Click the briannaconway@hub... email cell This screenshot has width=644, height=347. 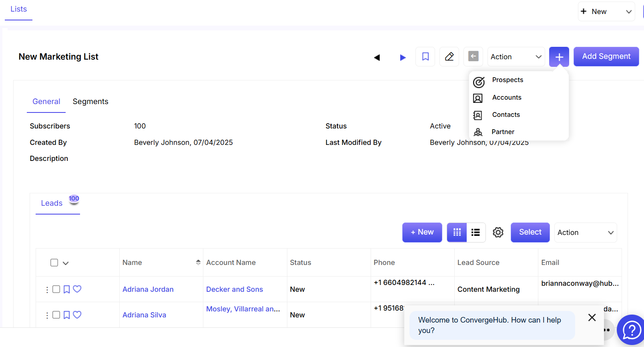tap(580, 283)
